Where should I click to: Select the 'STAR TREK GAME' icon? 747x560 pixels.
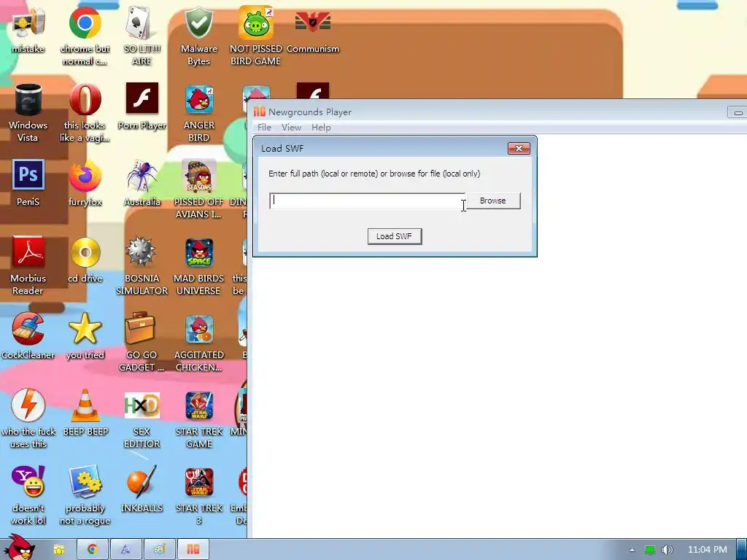coord(198,419)
